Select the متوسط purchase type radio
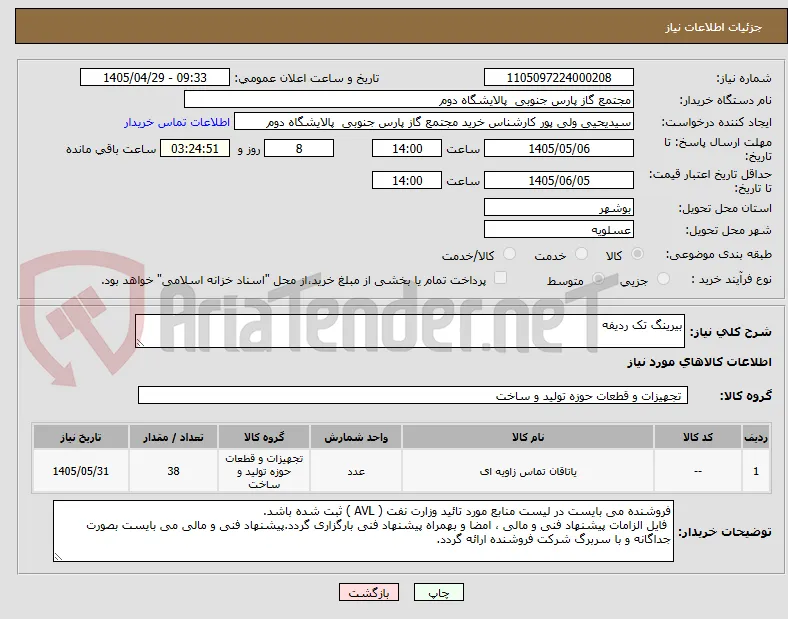This screenshot has width=788, height=619. pos(598,278)
